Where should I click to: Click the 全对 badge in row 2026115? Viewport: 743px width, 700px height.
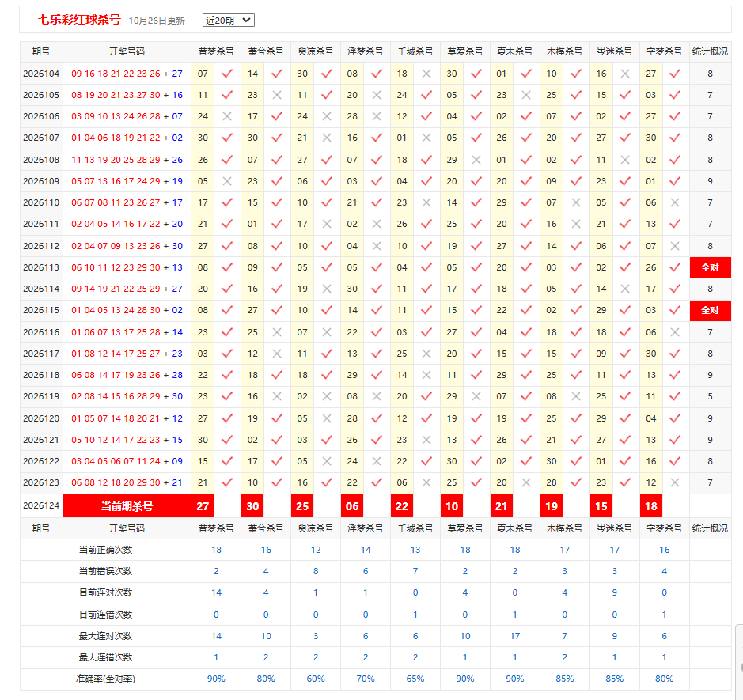pyautogui.click(x=711, y=310)
